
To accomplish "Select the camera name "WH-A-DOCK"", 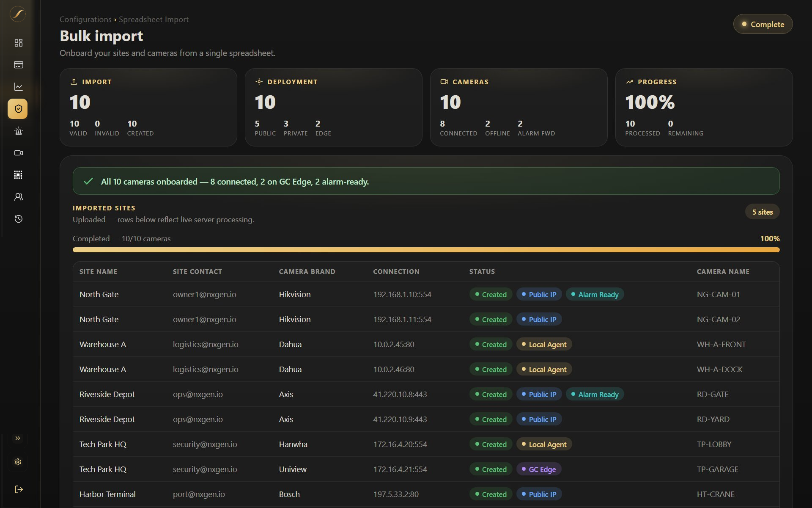I will pos(720,369).
